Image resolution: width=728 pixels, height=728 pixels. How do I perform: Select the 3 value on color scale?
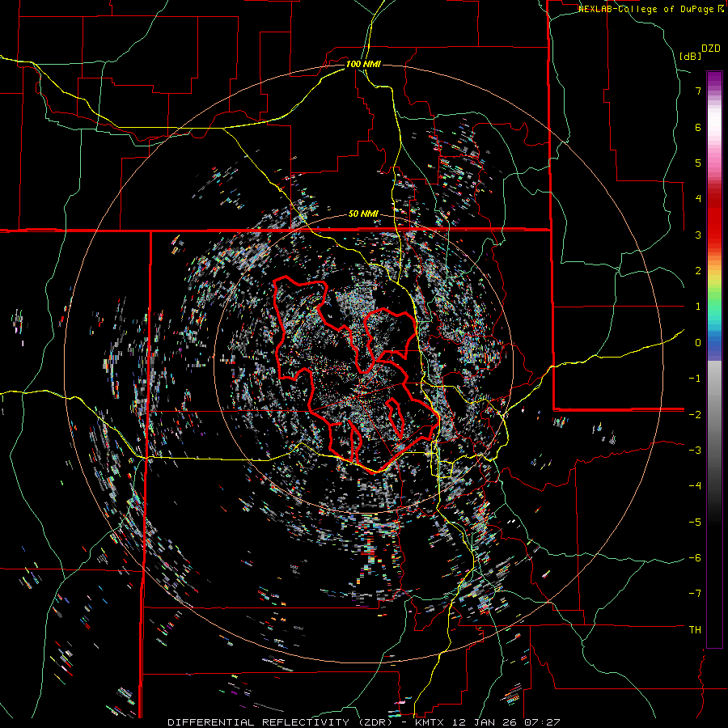click(x=698, y=235)
